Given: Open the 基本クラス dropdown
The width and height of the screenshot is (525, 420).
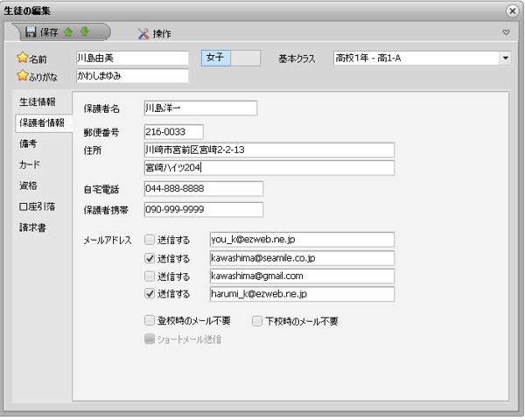Looking at the screenshot, I should point(505,58).
